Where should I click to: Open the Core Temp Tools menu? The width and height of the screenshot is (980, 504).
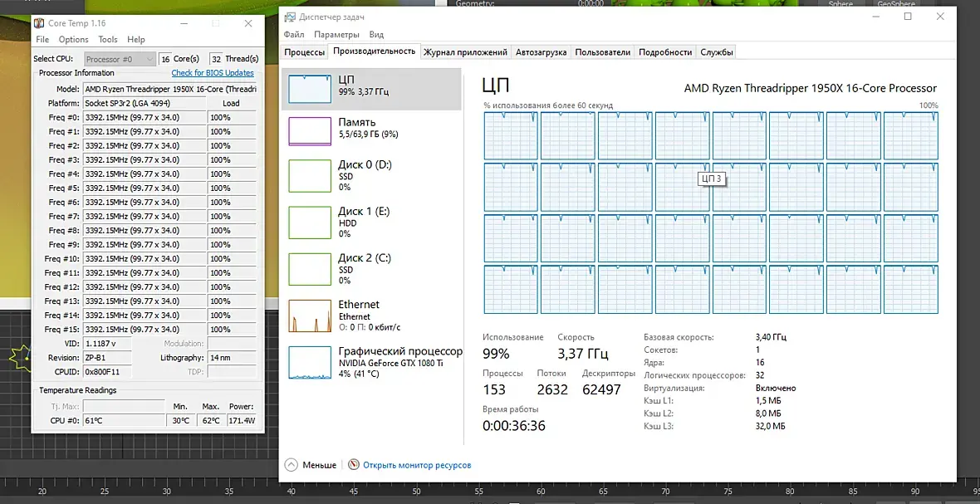click(x=108, y=39)
